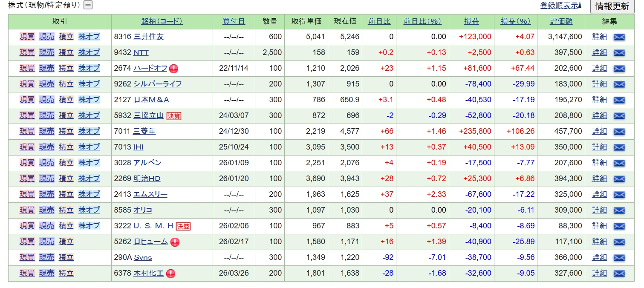
Task: Collapse the 株式(現物/特定預り) section
Action: click(x=88, y=5)
